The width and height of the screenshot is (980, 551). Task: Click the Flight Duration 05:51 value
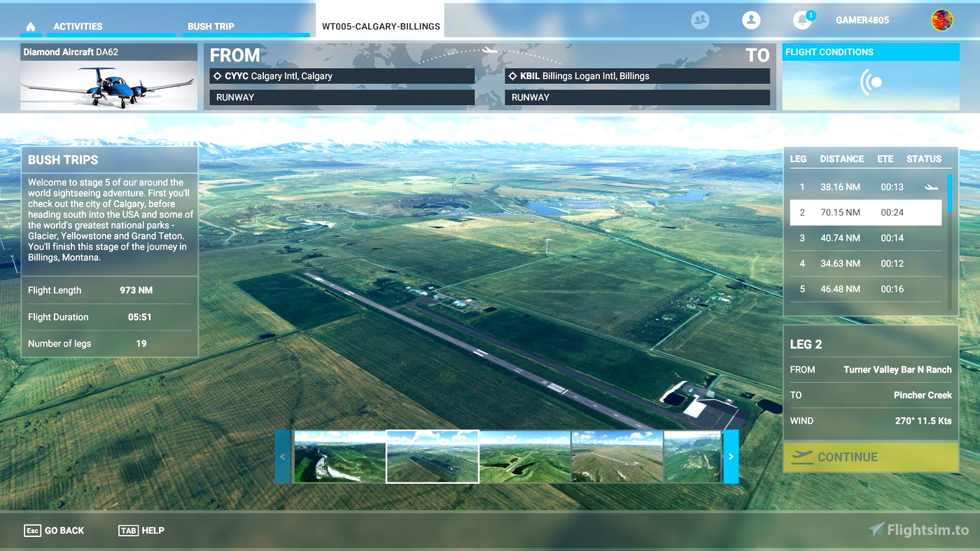[x=140, y=317]
